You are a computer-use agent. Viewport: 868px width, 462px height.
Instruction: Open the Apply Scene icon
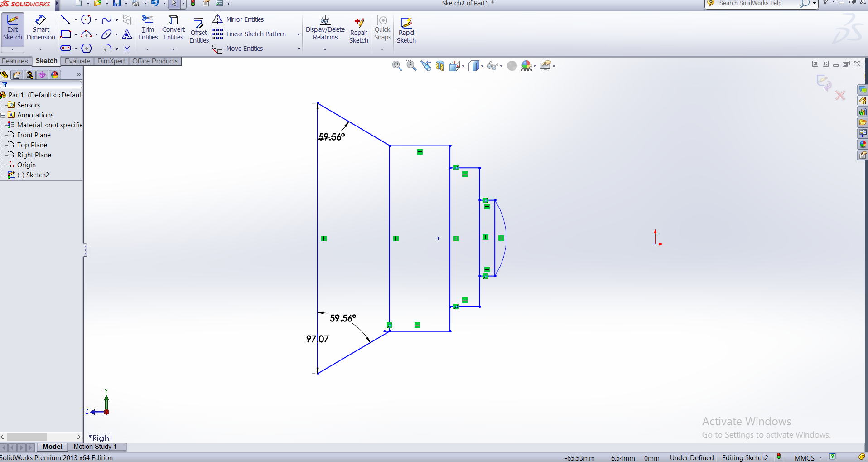[526, 66]
